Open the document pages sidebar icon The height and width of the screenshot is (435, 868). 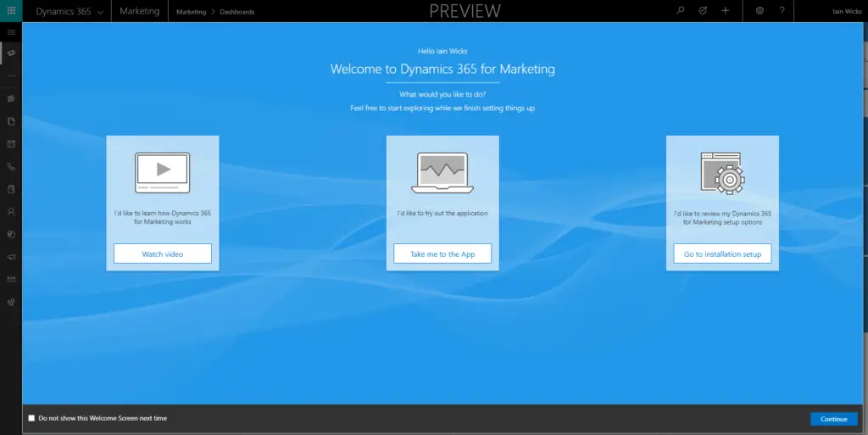[11, 121]
